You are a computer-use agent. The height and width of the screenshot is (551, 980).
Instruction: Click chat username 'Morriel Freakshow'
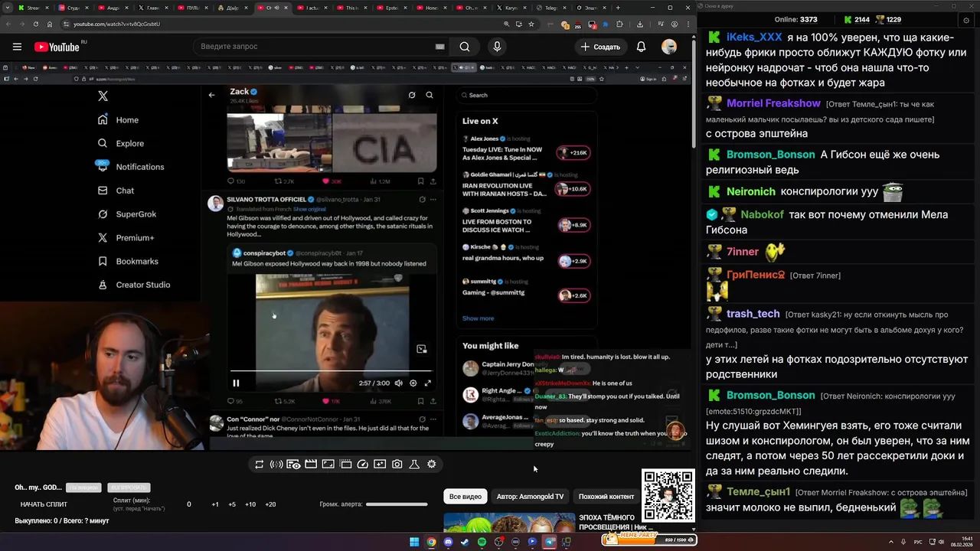pos(773,103)
